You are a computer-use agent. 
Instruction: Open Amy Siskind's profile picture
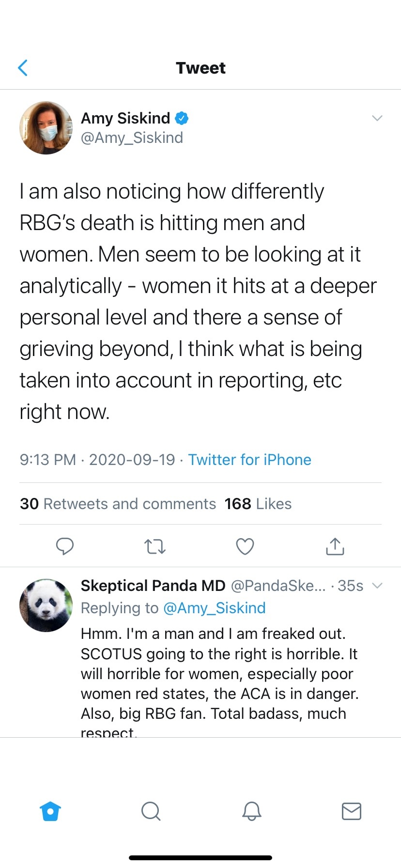tap(46, 128)
